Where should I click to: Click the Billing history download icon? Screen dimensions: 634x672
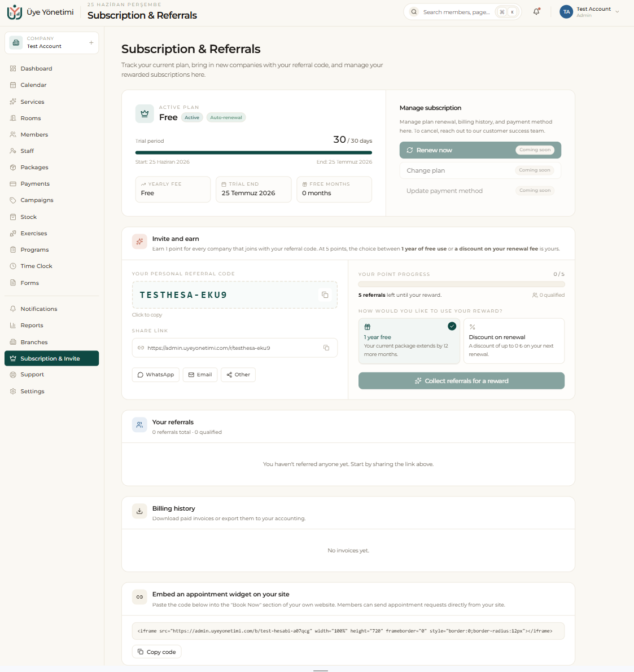click(x=139, y=511)
